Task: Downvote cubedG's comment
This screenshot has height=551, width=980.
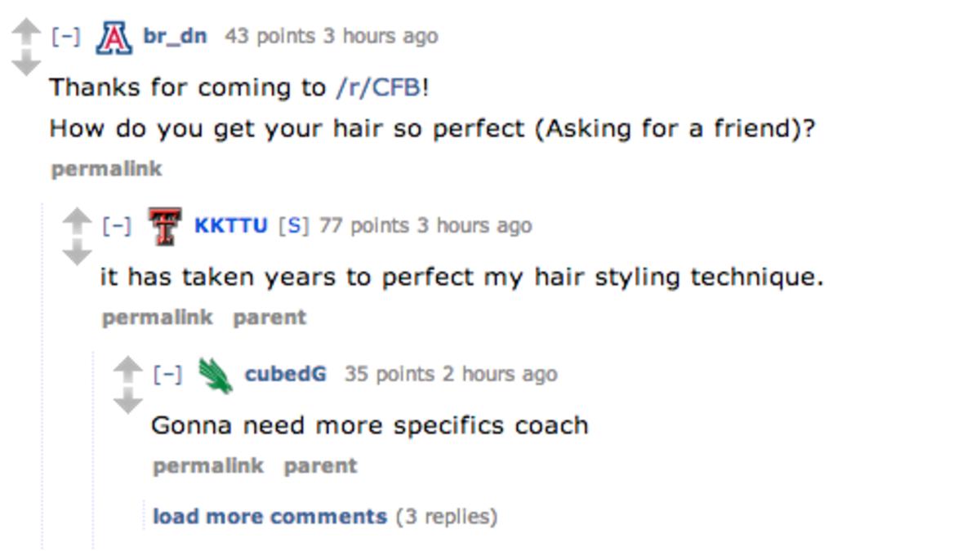Action: pyautogui.click(x=128, y=401)
